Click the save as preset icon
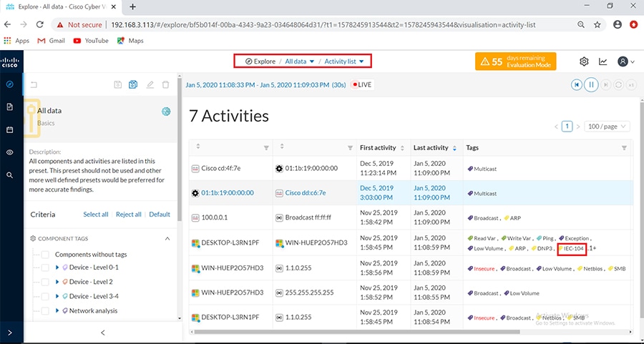This screenshot has width=644, height=344. click(133, 84)
